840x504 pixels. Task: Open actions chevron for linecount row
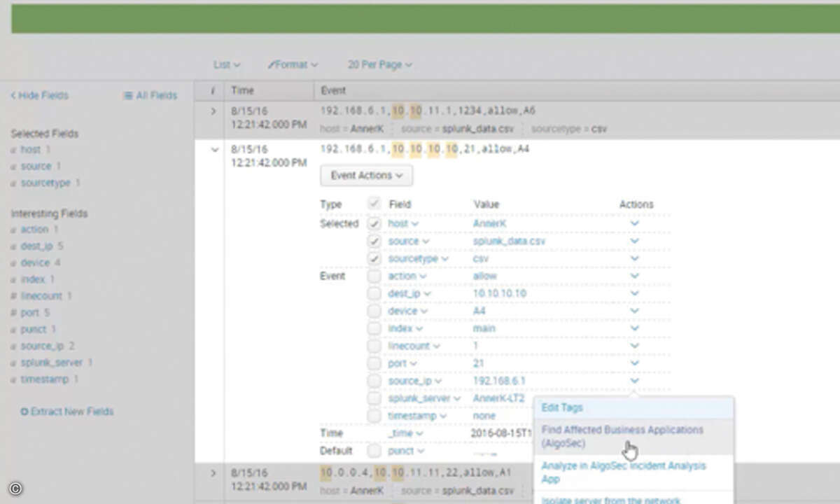tap(634, 346)
